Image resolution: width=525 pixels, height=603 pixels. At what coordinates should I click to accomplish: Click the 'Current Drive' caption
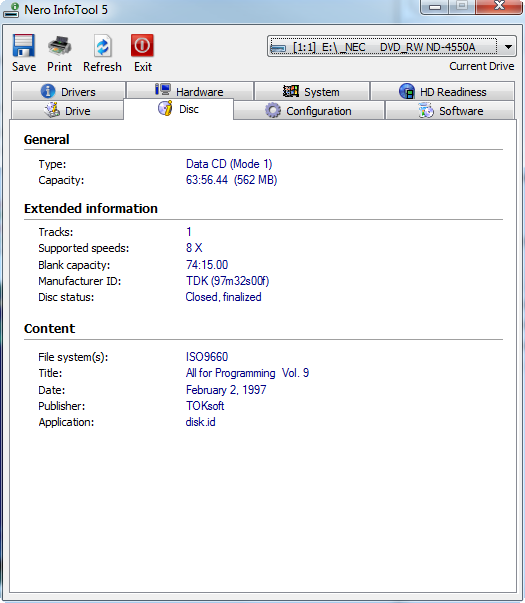point(482,66)
